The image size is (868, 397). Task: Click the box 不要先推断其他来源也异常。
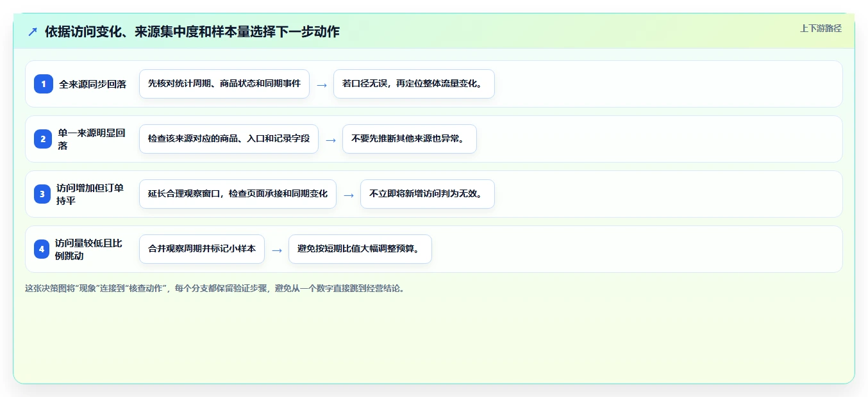click(410, 139)
